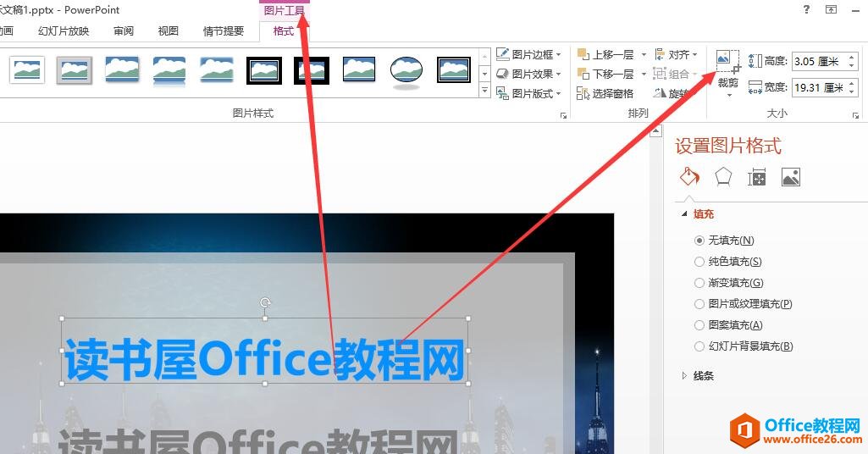Open 图片样式 group dialog launcher
Image resolution: width=868 pixels, height=454 pixels.
coord(563,115)
